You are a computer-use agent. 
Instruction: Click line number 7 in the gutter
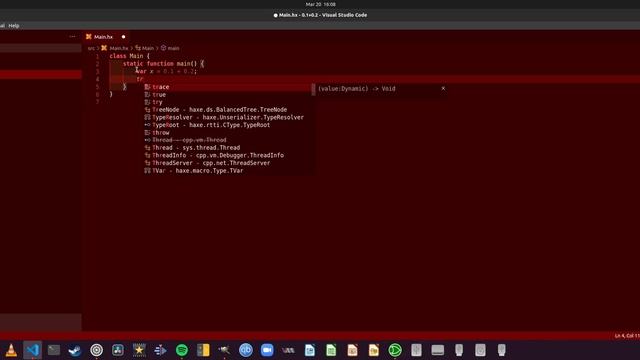(97, 102)
